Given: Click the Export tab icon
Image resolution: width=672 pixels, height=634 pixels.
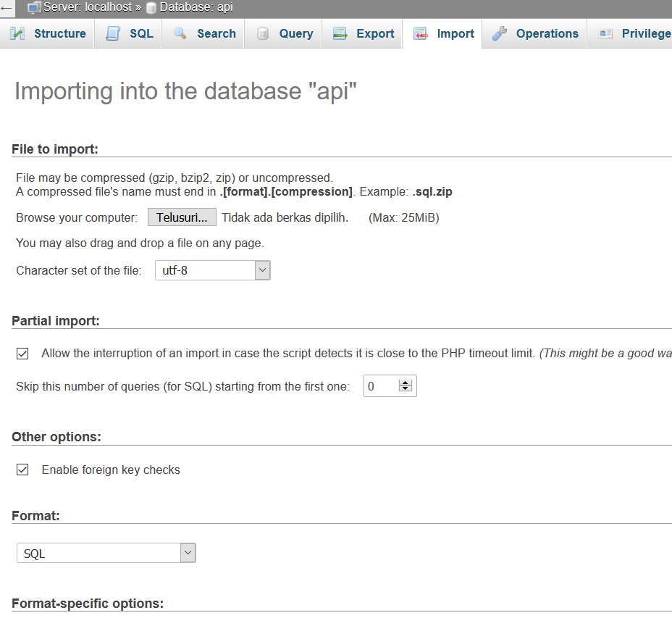Looking at the screenshot, I should [340, 34].
